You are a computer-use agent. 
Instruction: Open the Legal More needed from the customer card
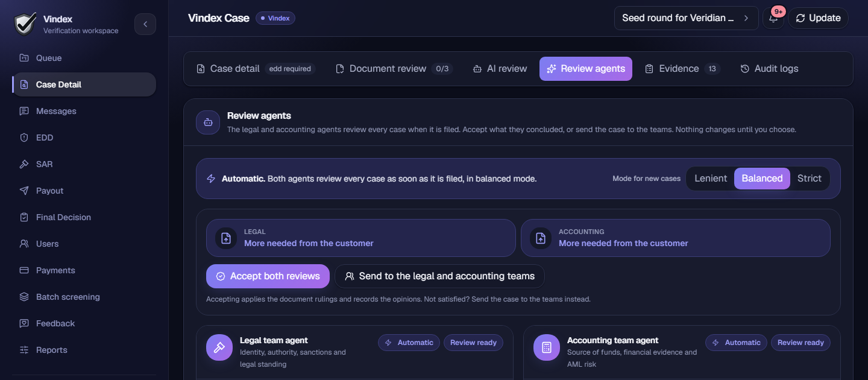tap(361, 238)
